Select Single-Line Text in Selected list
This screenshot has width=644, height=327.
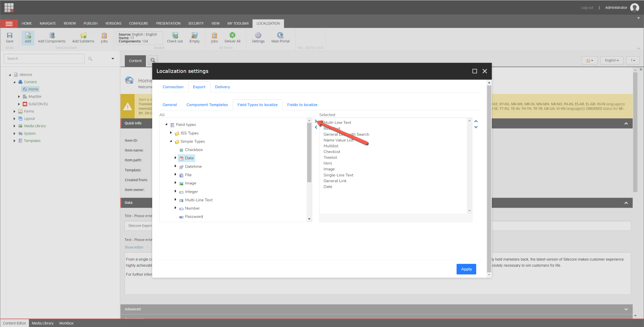(x=338, y=175)
